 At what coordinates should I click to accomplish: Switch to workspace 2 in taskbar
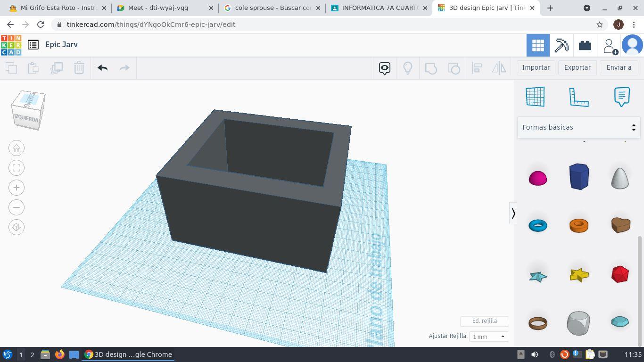click(33, 354)
